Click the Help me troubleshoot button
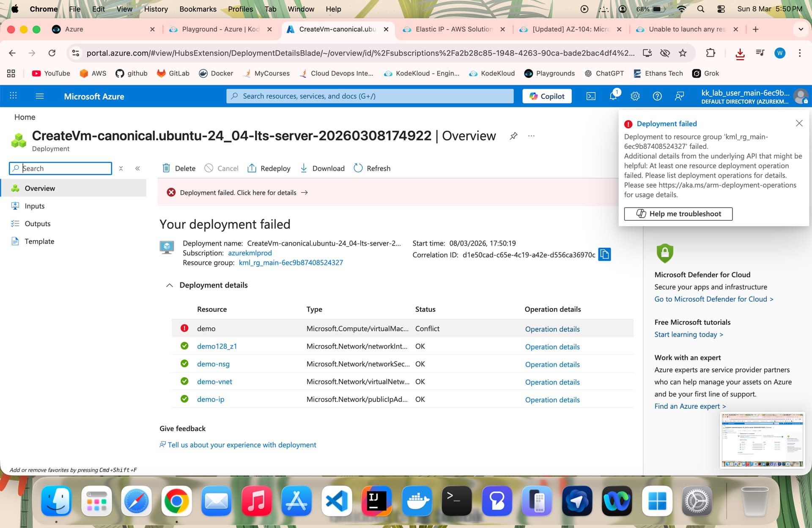 coord(678,214)
